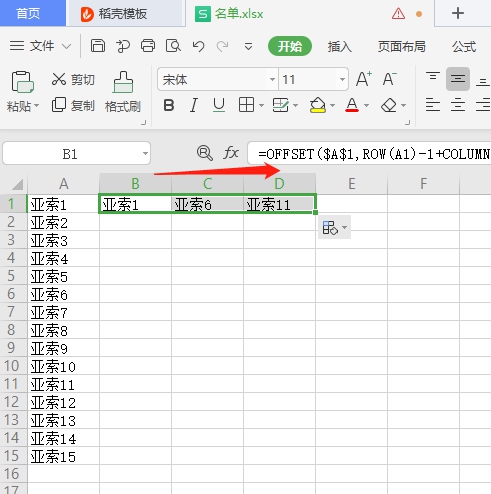Screen dimensions: 491x494
Task: Expand the borders dropdown arrow
Action: 262,106
